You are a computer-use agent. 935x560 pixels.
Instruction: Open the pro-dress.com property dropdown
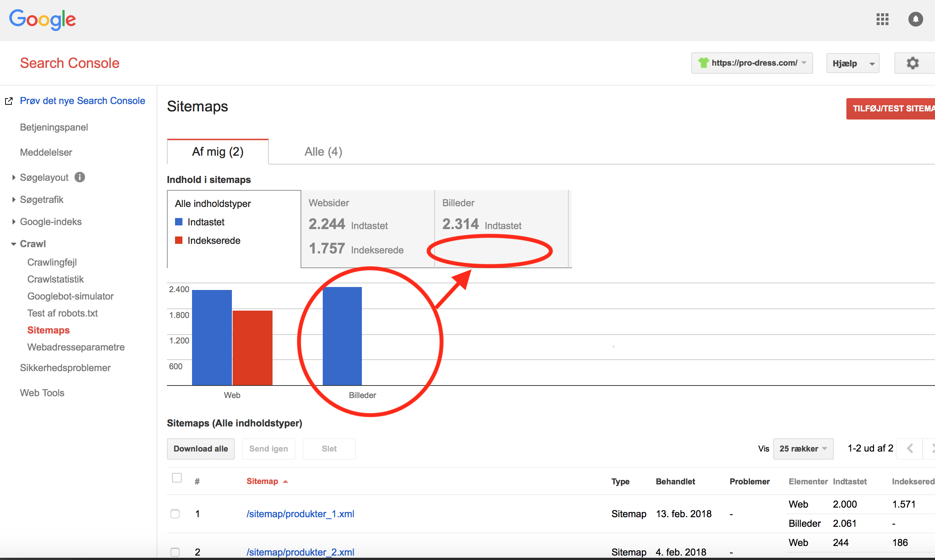tap(751, 63)
